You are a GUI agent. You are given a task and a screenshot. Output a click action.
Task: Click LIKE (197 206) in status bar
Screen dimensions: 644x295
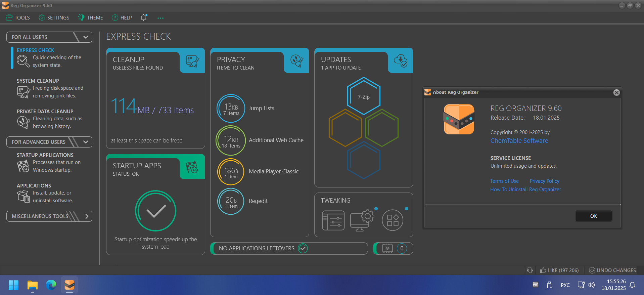(559, 270)
